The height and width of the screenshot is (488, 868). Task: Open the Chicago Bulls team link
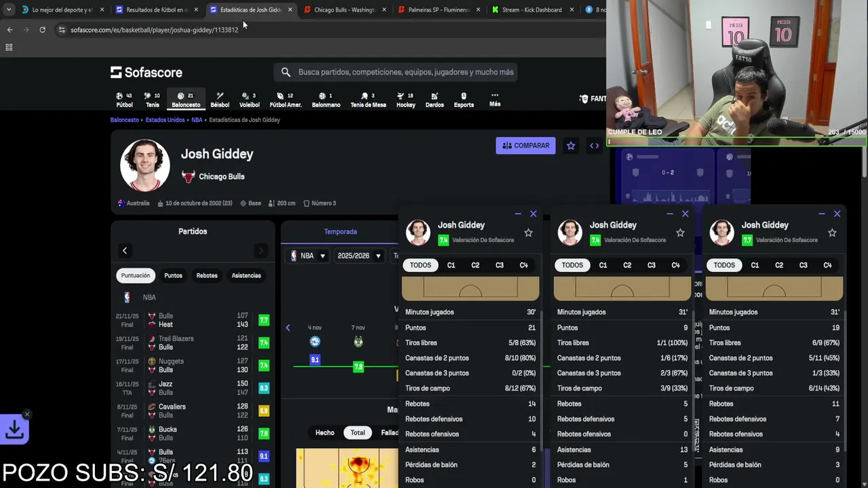(x=221, y=176)
